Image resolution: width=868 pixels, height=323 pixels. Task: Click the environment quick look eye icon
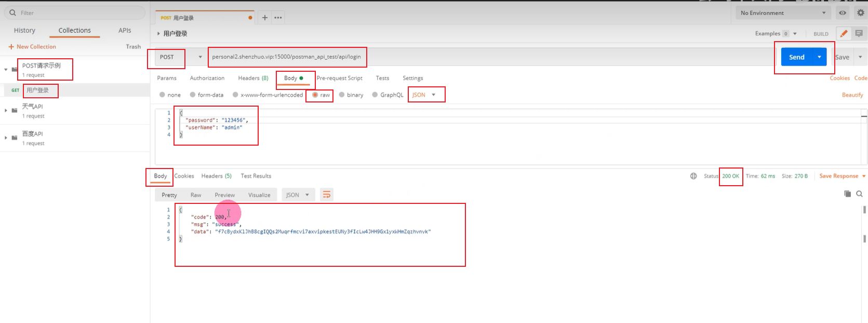pyautogui.click(x=843, y=13)
